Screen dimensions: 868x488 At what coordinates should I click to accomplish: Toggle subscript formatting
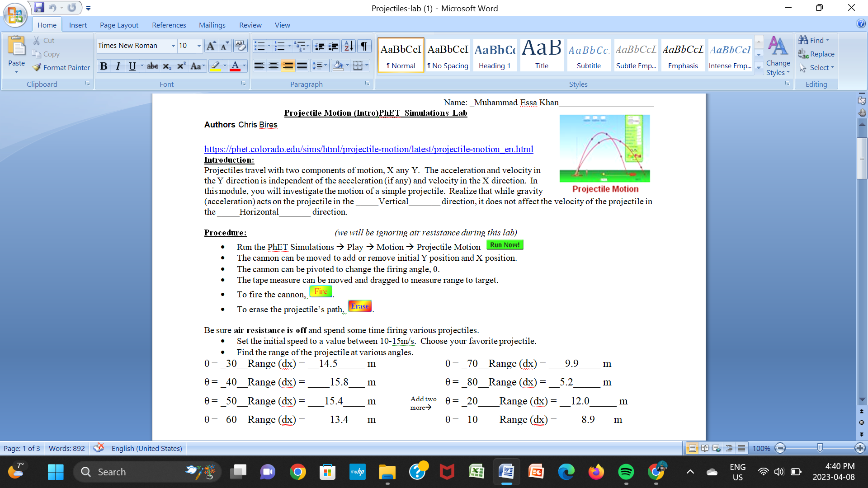[167, 66]
